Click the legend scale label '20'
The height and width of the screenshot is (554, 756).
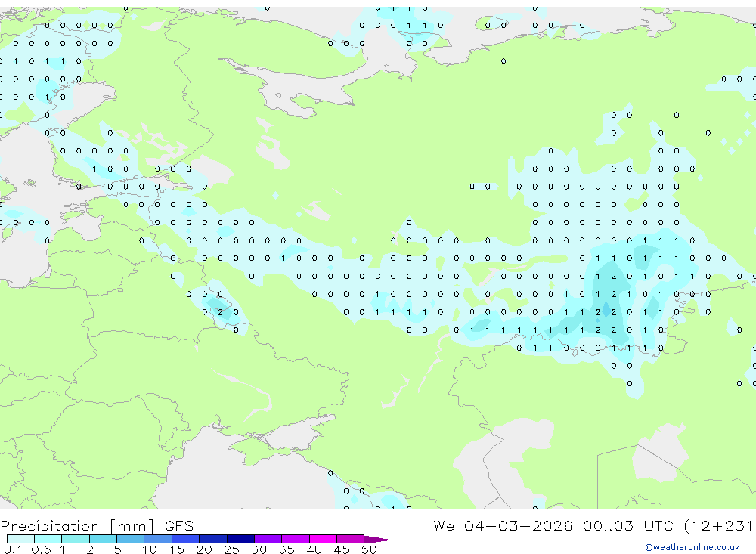point(204,549)
